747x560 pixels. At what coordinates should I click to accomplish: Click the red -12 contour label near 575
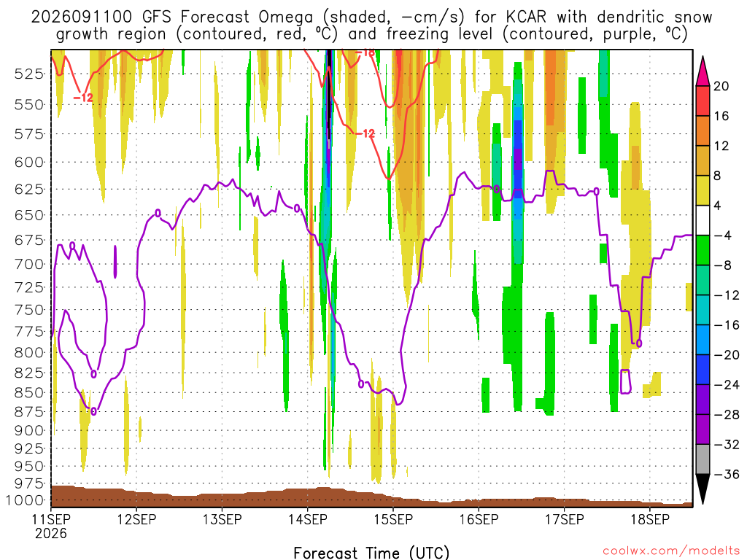[365, 134]
